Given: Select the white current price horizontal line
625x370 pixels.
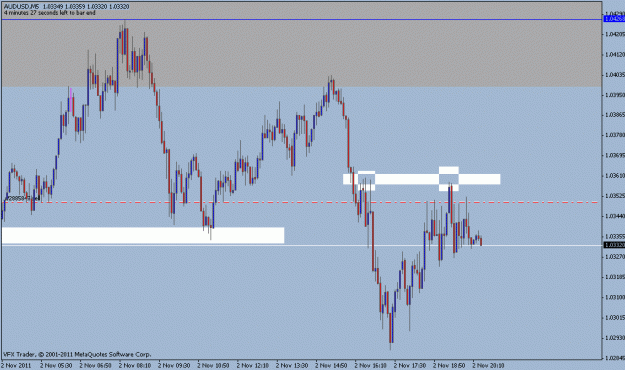Looking at the screenshot, I should (x=301, y=245).
